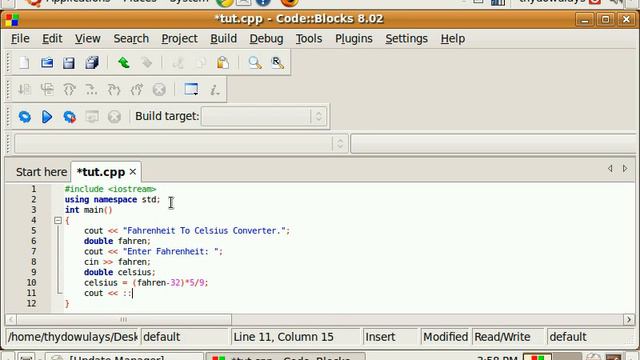Open the Edit menu
The image size is (640, 360).
coord(52,39)
